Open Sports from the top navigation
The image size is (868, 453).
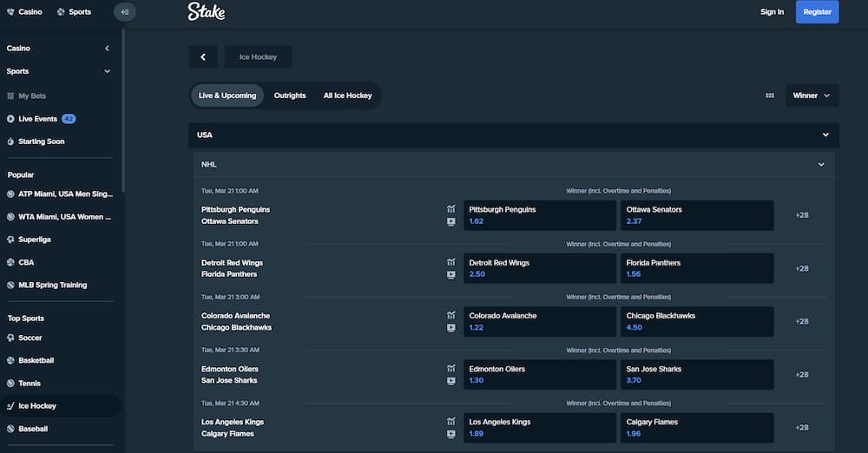[x=74, y=11]
